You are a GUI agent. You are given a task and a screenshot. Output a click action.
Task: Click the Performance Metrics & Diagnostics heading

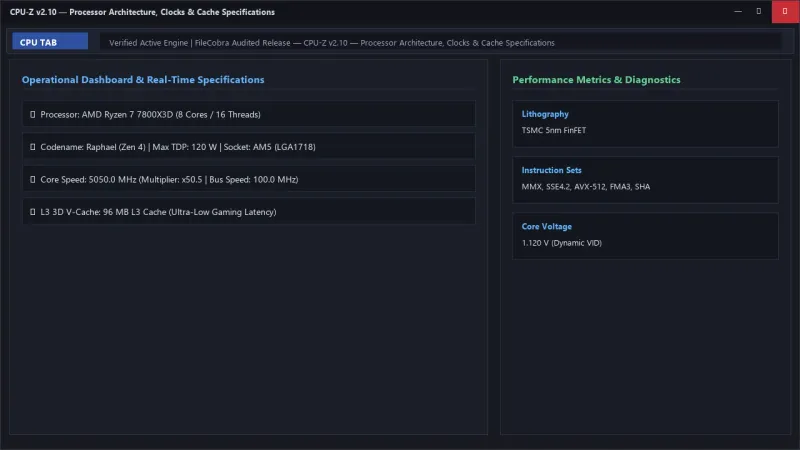coord(596,80)
